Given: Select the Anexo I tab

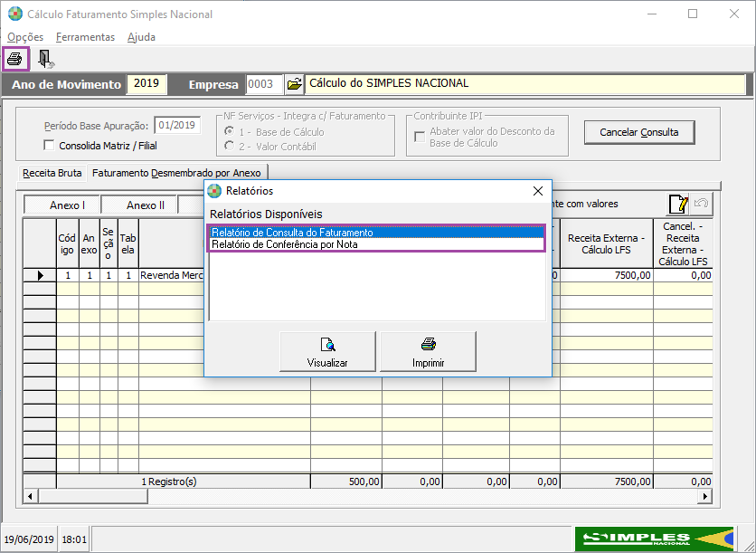Looking at the screenshot, I should (x=62, y=205).
